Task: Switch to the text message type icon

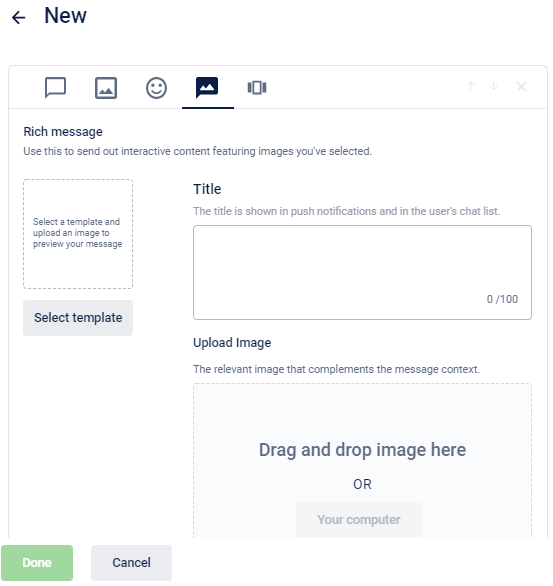Action: 55,88
